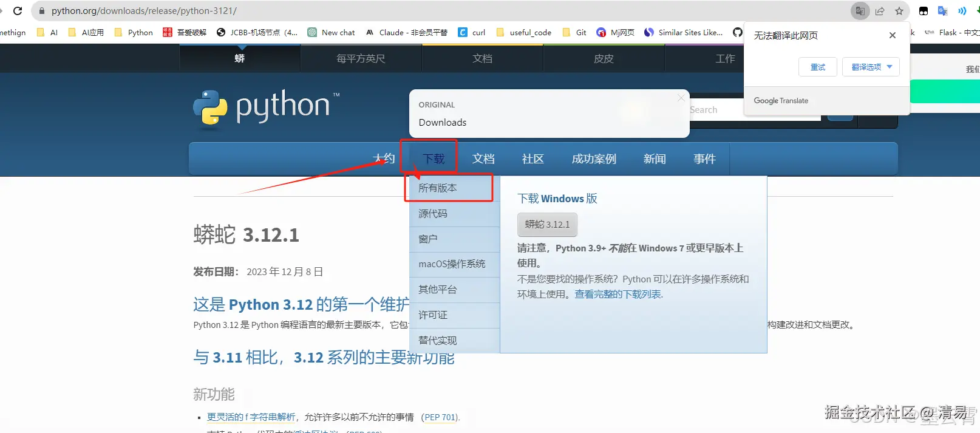Expand the 翻译选项 dropdown
The height and width of the screenshot is (433, 980).
(871, 67)
